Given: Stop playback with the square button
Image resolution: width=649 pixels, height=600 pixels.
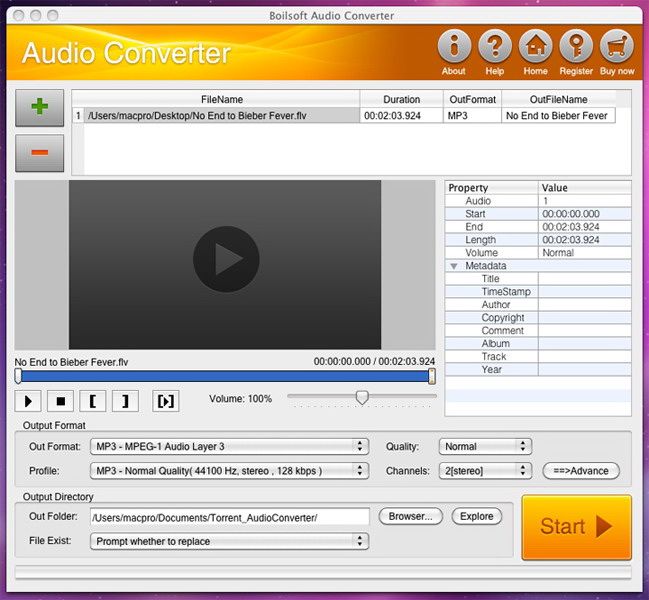Looking at the screenshot, I should pos(60,401).
